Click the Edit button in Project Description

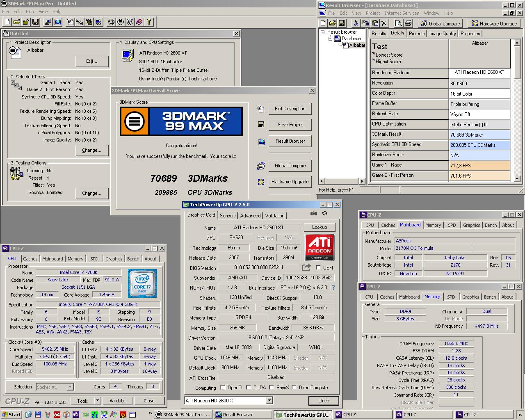coord(91,61)
